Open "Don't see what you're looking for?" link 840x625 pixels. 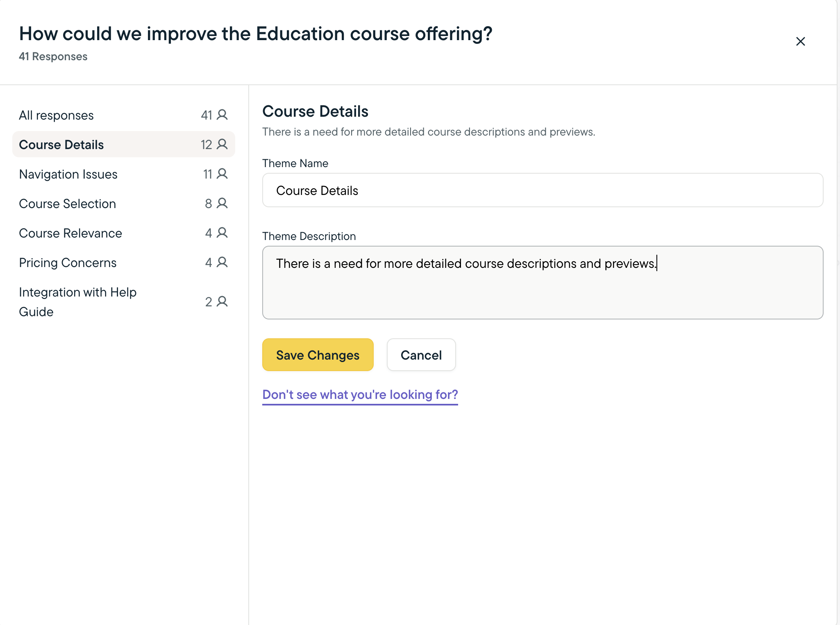360,394
